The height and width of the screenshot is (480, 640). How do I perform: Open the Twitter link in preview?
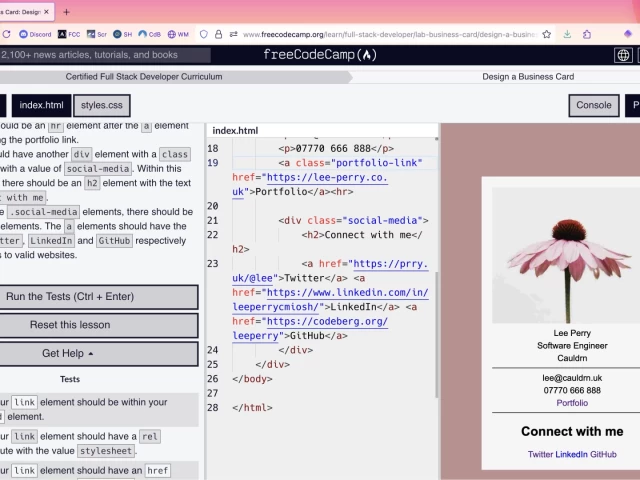[x=540, y=454]
